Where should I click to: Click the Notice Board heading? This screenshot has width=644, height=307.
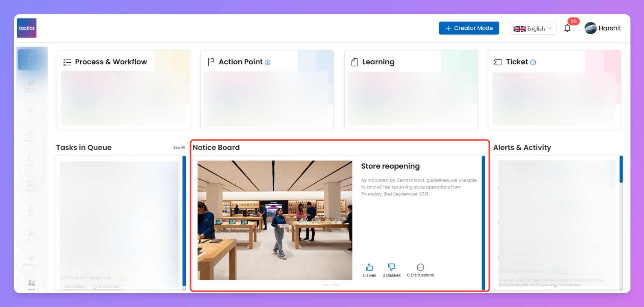pyautogui.click(x=216, y=148)
